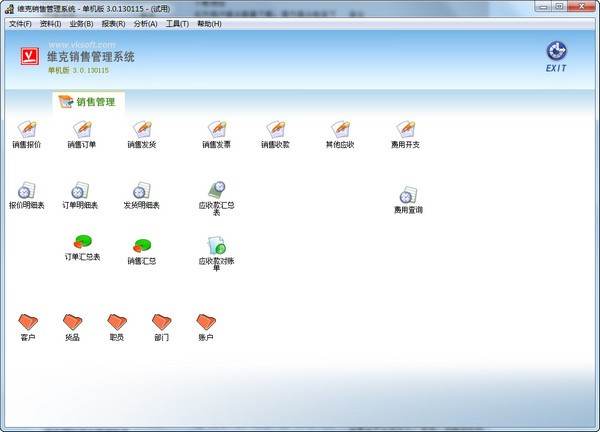
Task: Open the 报表(R) menu
Action: 113,23
